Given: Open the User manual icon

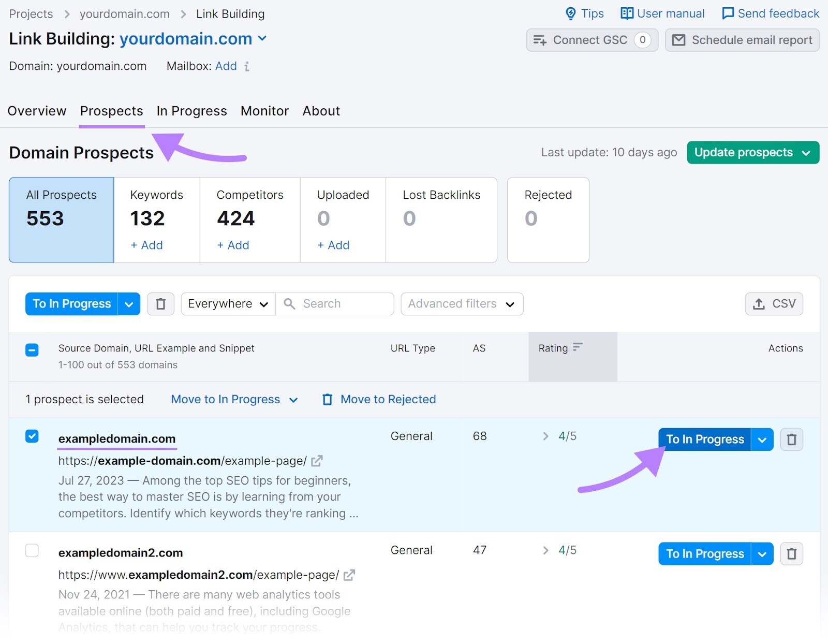Looking at the screenshot, I should [627, 13].
